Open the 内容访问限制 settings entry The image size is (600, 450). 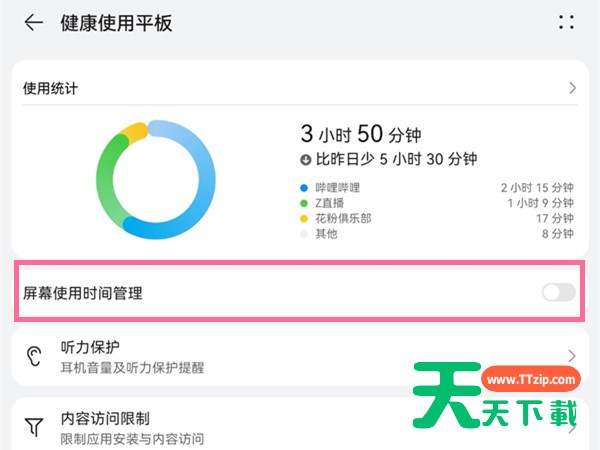tap(300, 426)
